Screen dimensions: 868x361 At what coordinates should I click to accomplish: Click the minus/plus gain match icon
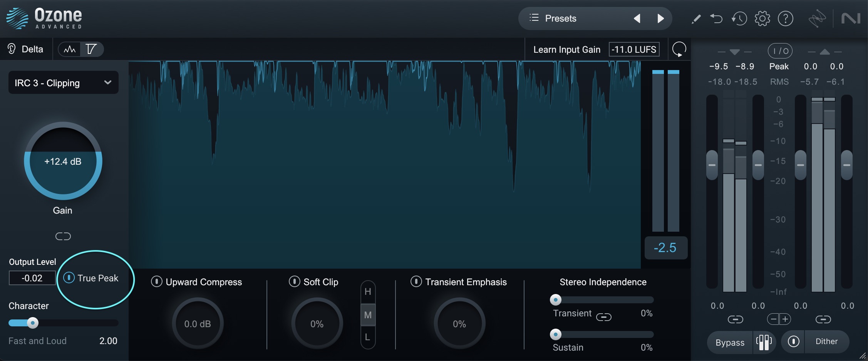[x=779, y=319]
